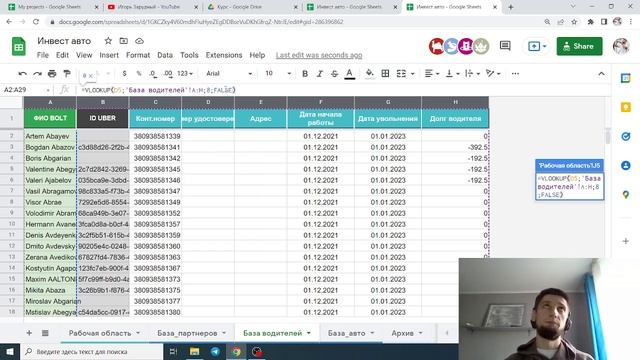Viewport: 640px width, 360px height.
Task: Open the font size 10 dropdown
Action: (x=278, y=73)
